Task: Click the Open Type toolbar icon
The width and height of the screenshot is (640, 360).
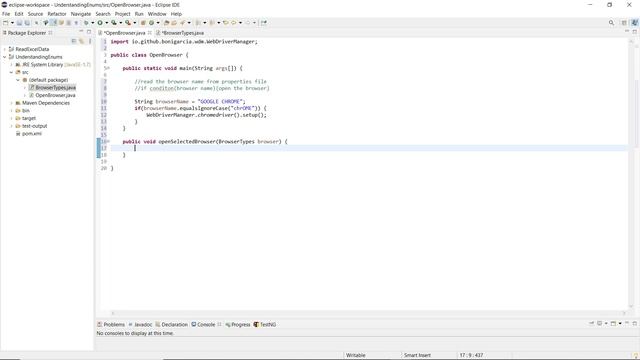Action: [x=167, y=23]
